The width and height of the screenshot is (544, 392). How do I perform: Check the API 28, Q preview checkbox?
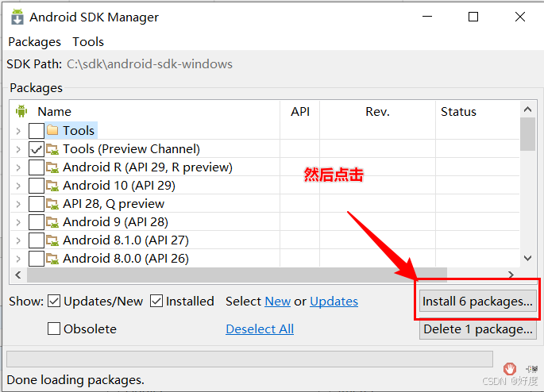[37, 204]
